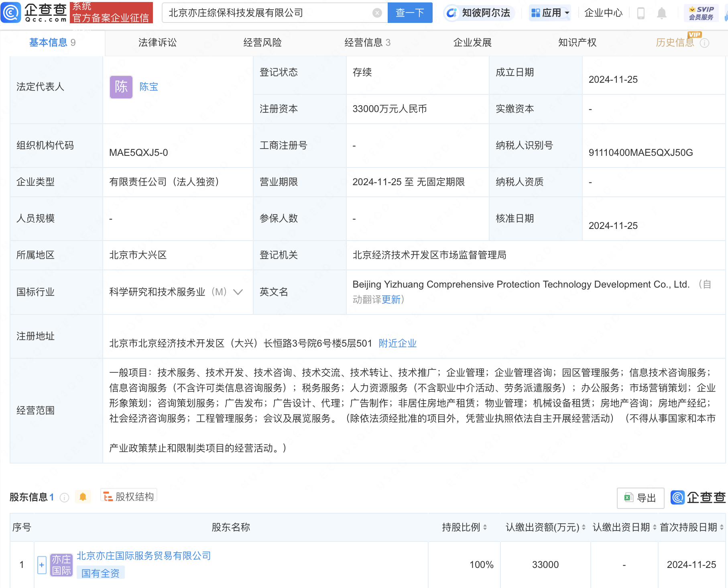Click the info icon next to 历史信息
This screenshot has height=588, width=728.
click(x=705, y=43)
